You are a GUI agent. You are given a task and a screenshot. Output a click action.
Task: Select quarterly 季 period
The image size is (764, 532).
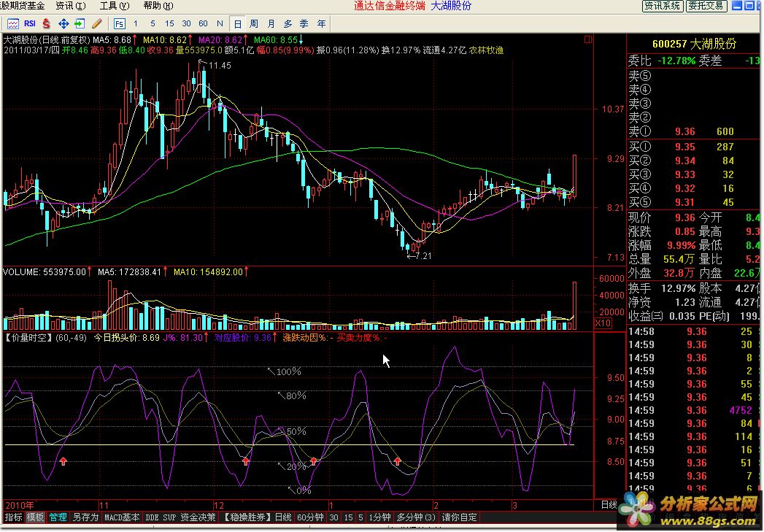point(304,23)
